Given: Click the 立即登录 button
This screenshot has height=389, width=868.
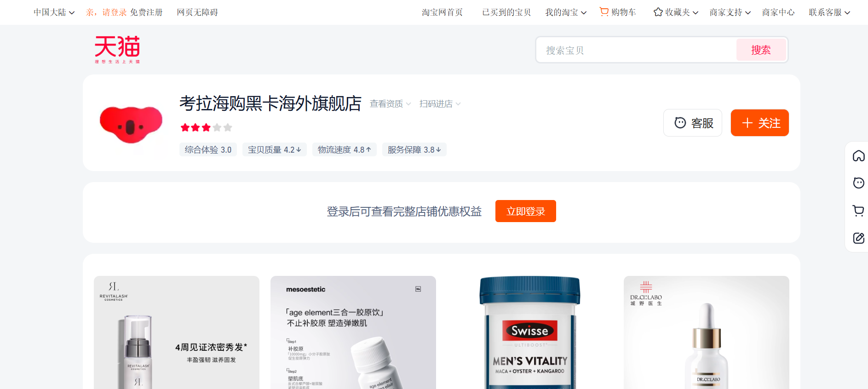Looking at the screenshot, I should 526,211.
